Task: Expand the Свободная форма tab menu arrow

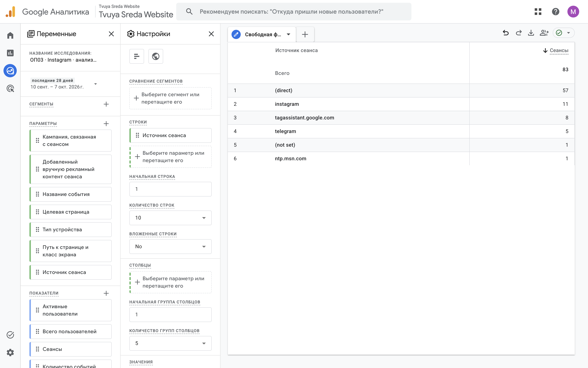Action: coord(288,34)
